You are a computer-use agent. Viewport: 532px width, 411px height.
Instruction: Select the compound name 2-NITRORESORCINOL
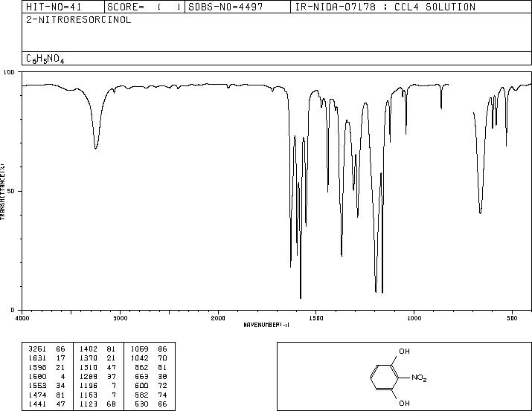(78, 20)
